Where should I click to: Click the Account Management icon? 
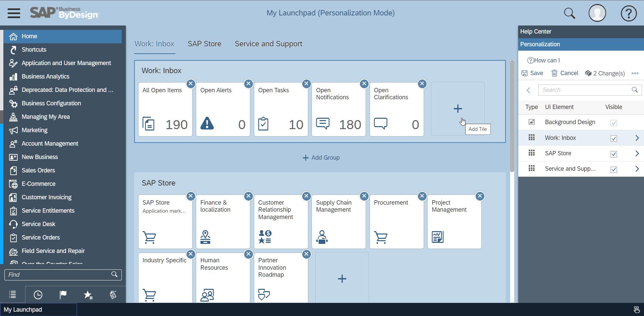(13, 144)
